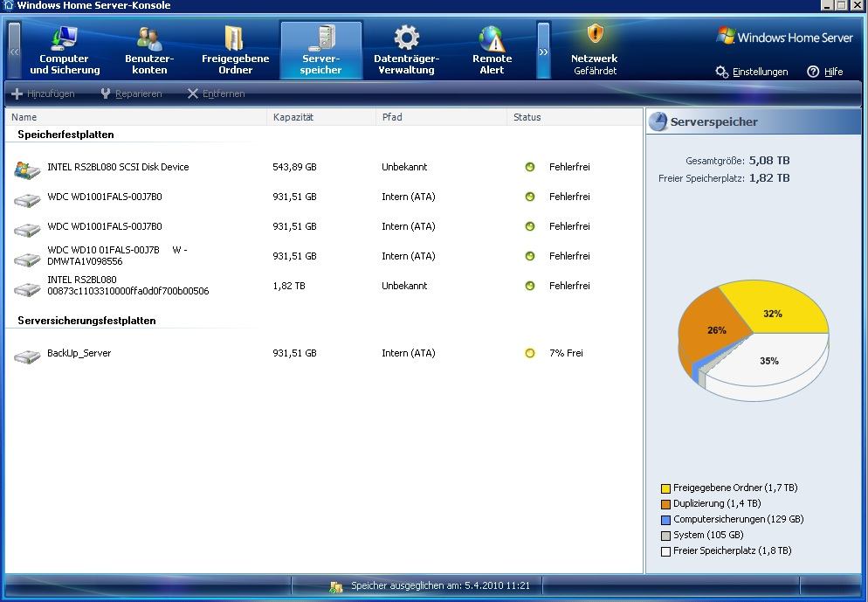
Task: Click the yellow Freigegebene Ordner legend swatch
Action: coord(666,488)
